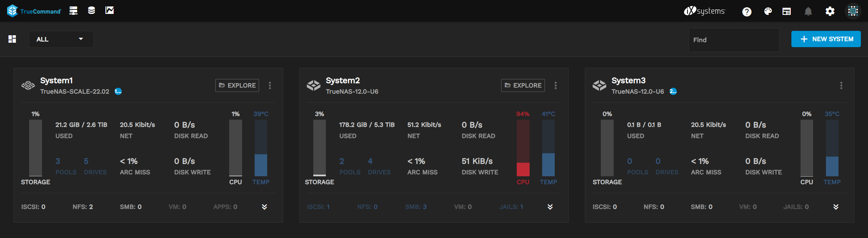Image resolution: width=868 pixels, height=238 pixels.
Task: Open the ALL systems filter dropdown
Action: point(61,39)
